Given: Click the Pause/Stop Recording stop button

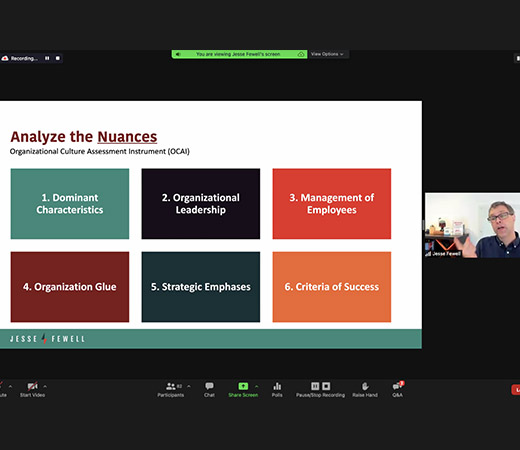Looking at the screenshot, I should point(326,386).
